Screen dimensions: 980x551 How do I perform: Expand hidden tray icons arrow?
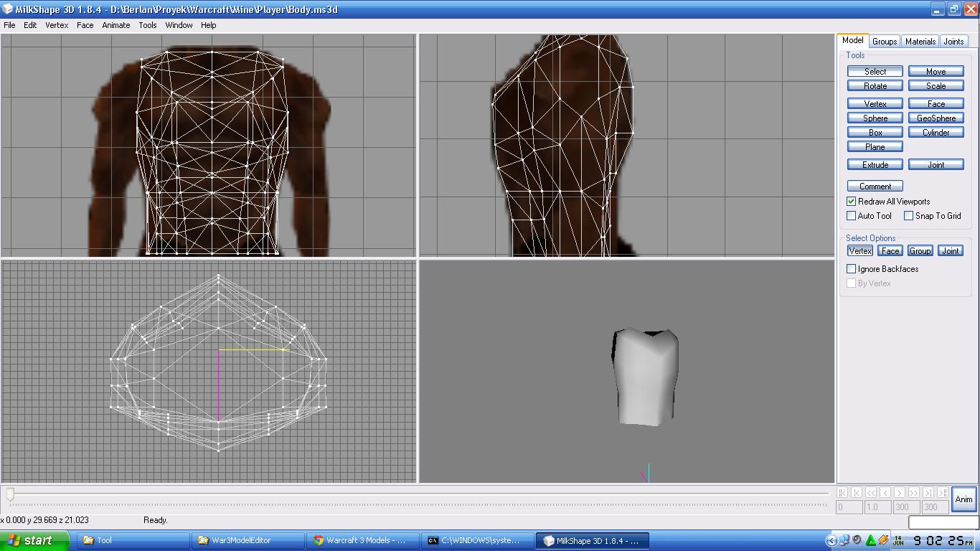tap(831, 540)
